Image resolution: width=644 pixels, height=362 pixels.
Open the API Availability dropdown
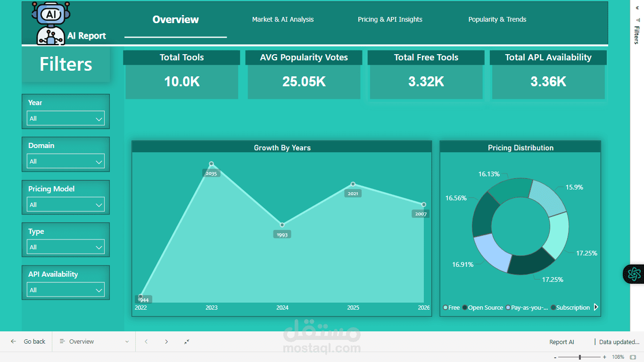(66, 289)
